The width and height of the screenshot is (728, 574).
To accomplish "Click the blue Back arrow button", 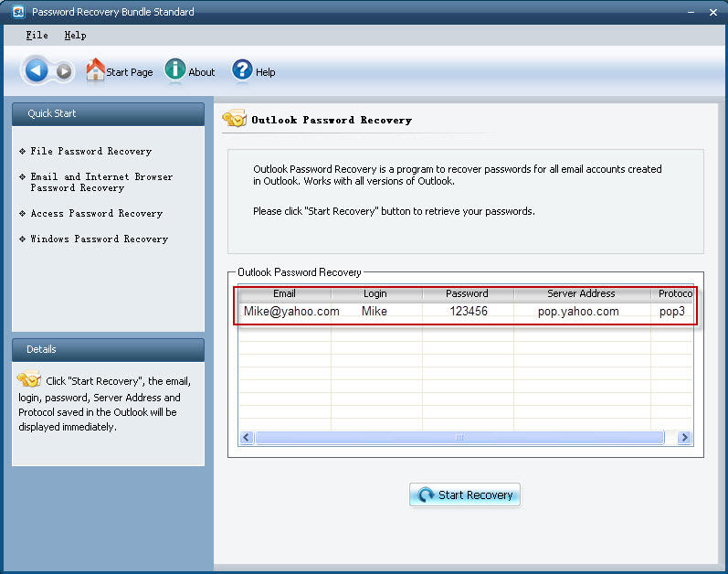I will tap(37, 70).
